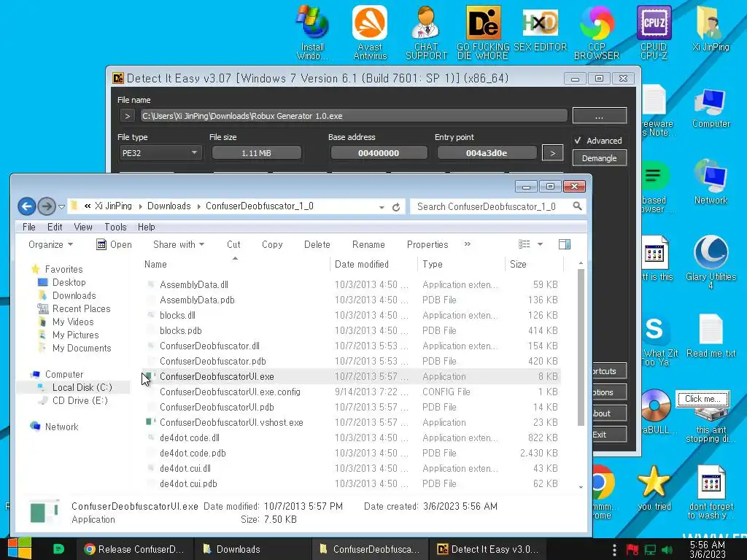Viewport: 747px width, 560px height.
Task: Open the Install Windows desktop icon
Action: click(312, 32)
